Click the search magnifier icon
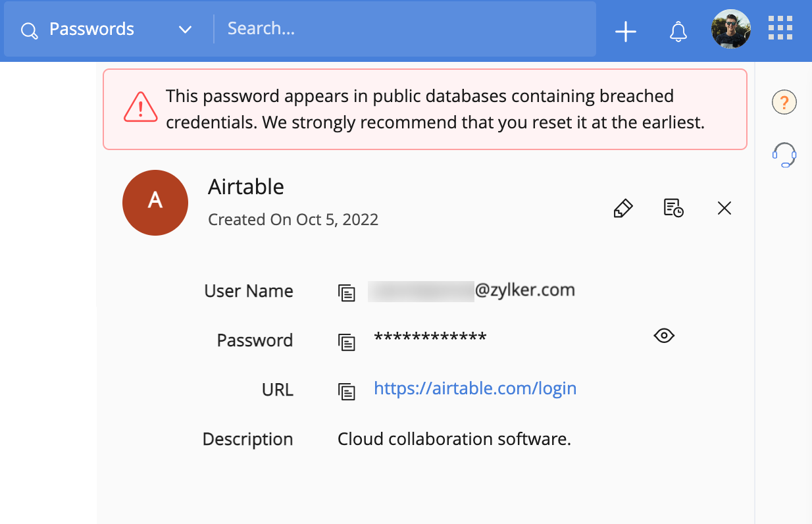Screen dimensions: 812x524 [x=29, y=30]
